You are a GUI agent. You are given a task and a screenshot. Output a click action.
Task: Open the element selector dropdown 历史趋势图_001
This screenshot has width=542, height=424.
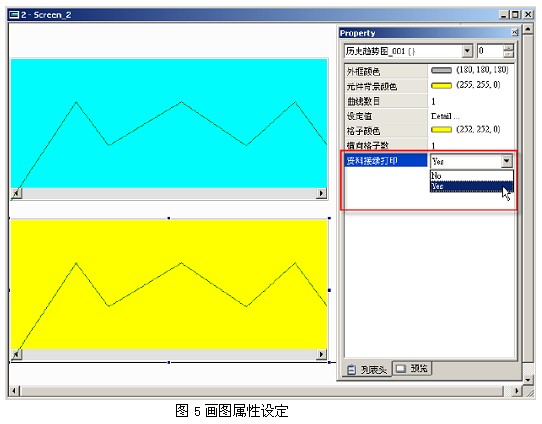pyautogui.click(x=467, y=51)
